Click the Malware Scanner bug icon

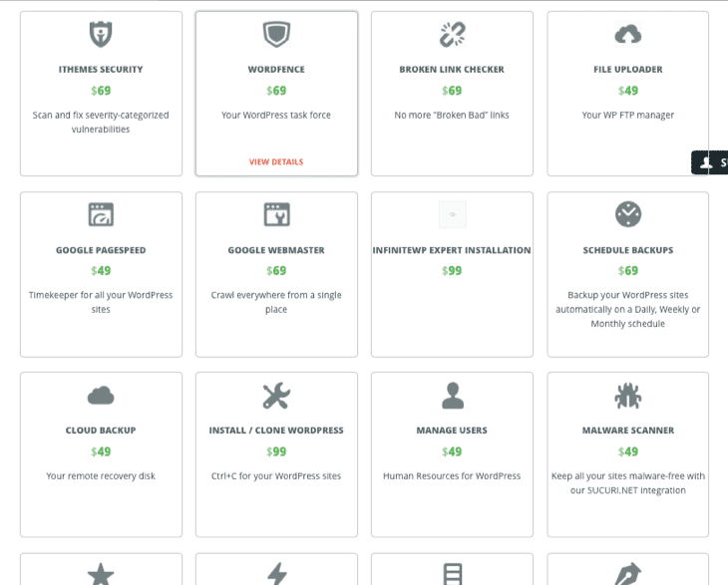[x=627, y=396]
